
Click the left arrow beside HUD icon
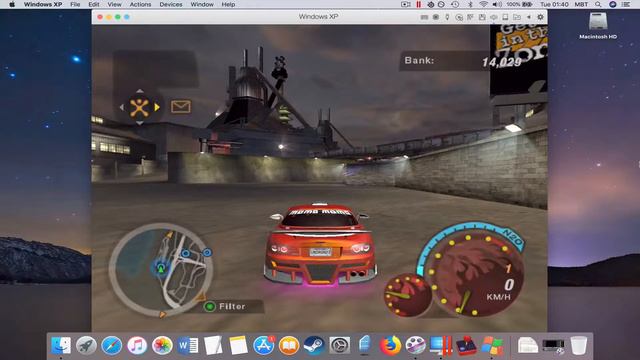(122, 107)
